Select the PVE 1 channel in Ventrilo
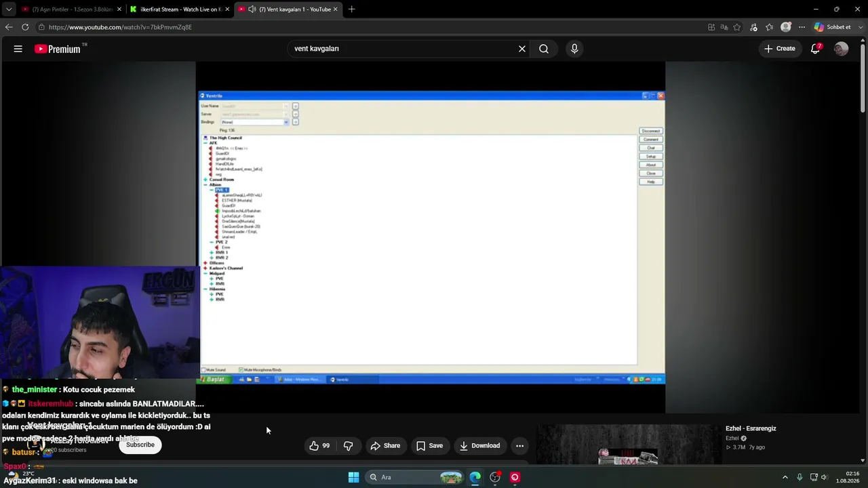The image size is (868, 488). 222,190
